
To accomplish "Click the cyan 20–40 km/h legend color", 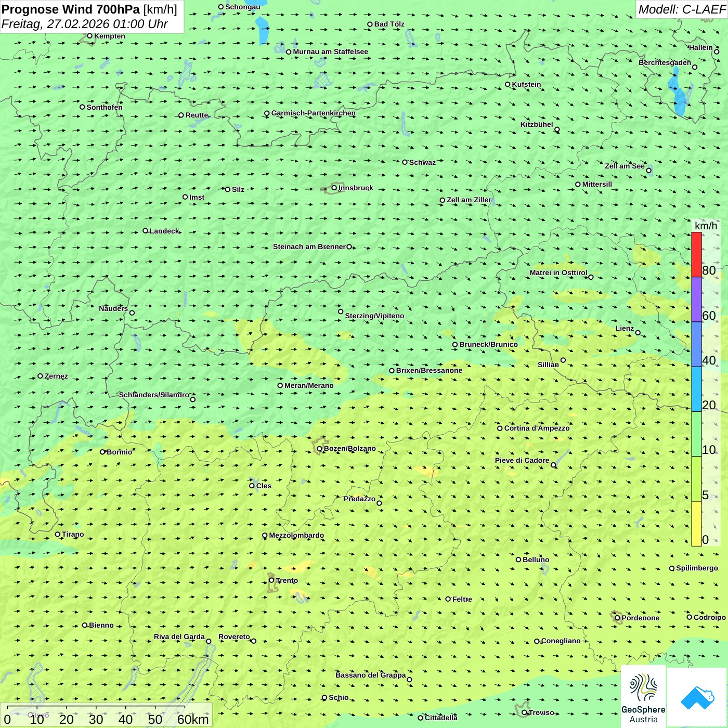I will point(696,389).
